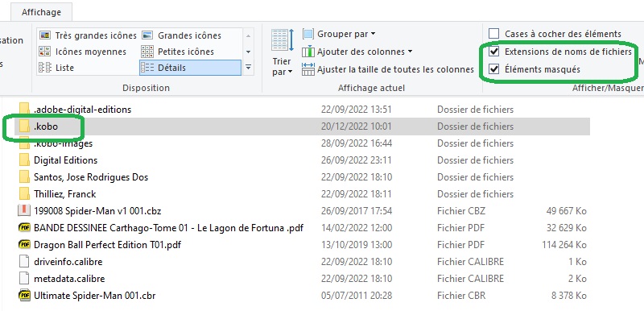
Task: Open the Affichage ribbon tab
Action: coord(41,12)
